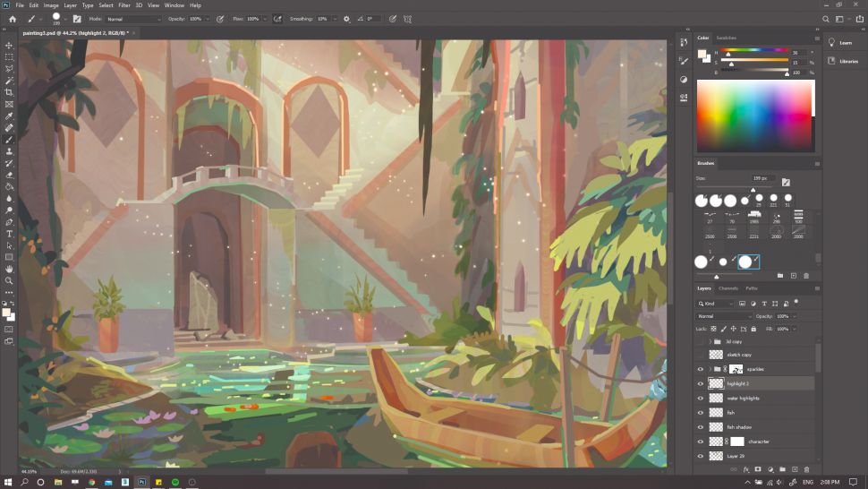Select the Crop tool

(9, 92)
